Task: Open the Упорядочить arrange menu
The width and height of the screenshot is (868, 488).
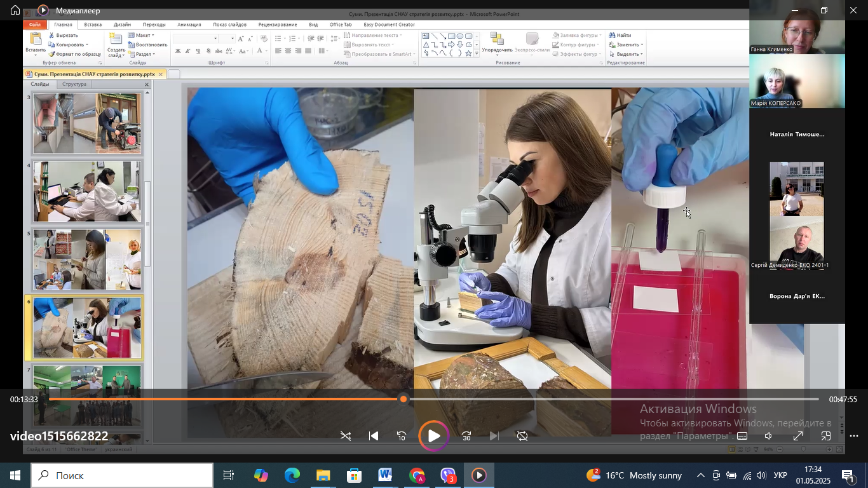Action: point(497,43)
